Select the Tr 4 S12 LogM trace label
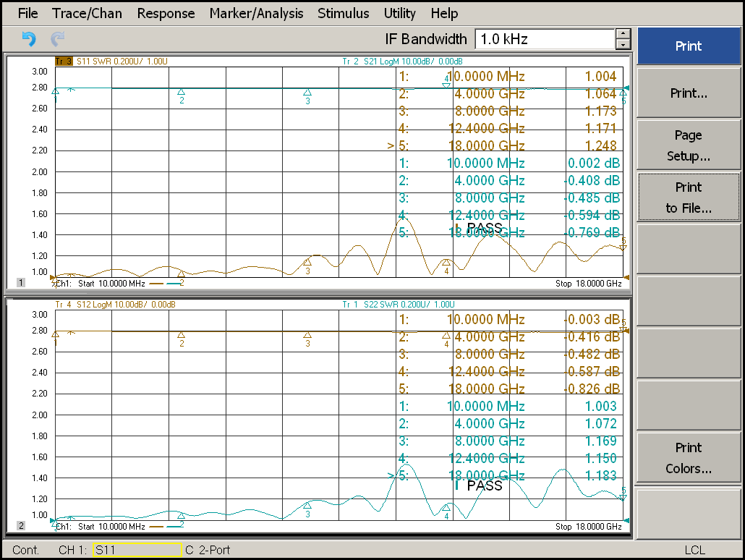 115,305
